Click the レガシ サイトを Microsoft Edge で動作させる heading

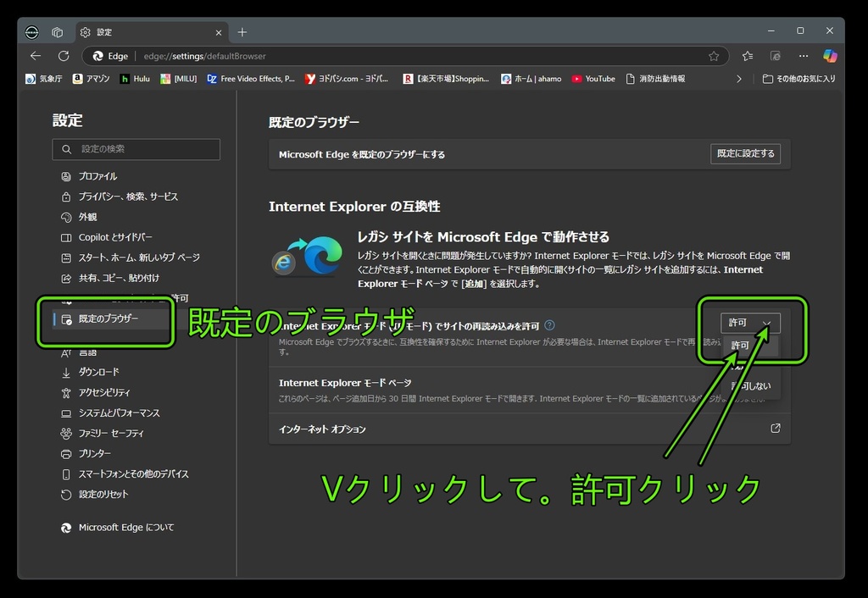(483, 237)
